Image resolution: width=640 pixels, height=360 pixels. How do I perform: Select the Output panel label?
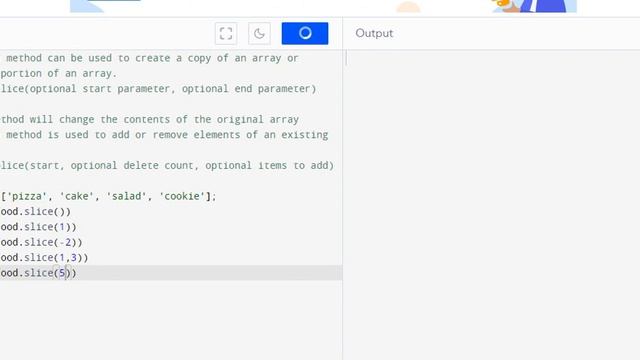click(374, 33)
